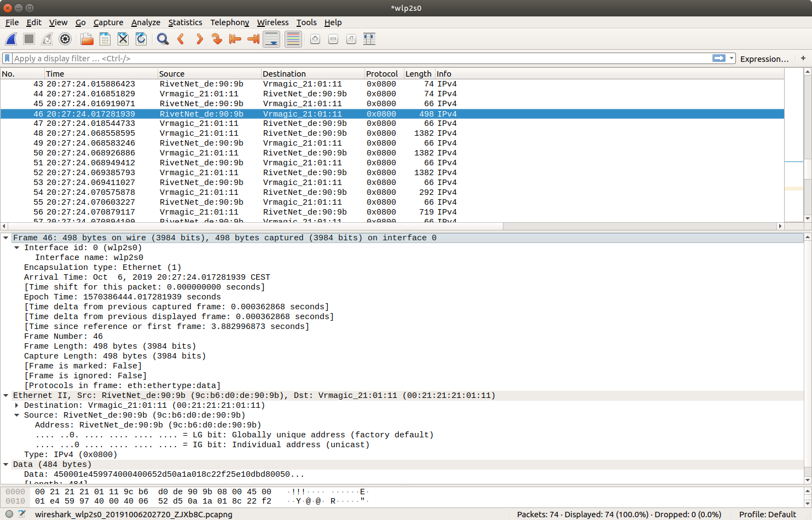Open the Analyze menu
The image size is (812, 520).
click(x=146, y=22)
